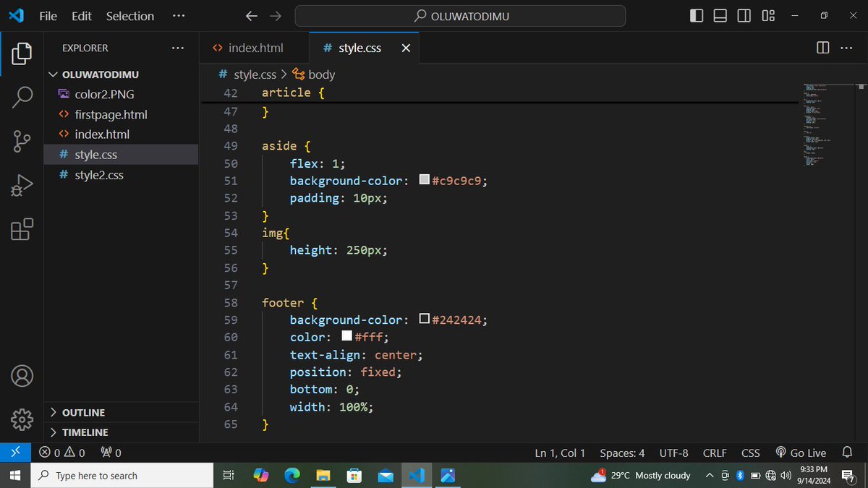Change end of line sequence CRLF

715,453
